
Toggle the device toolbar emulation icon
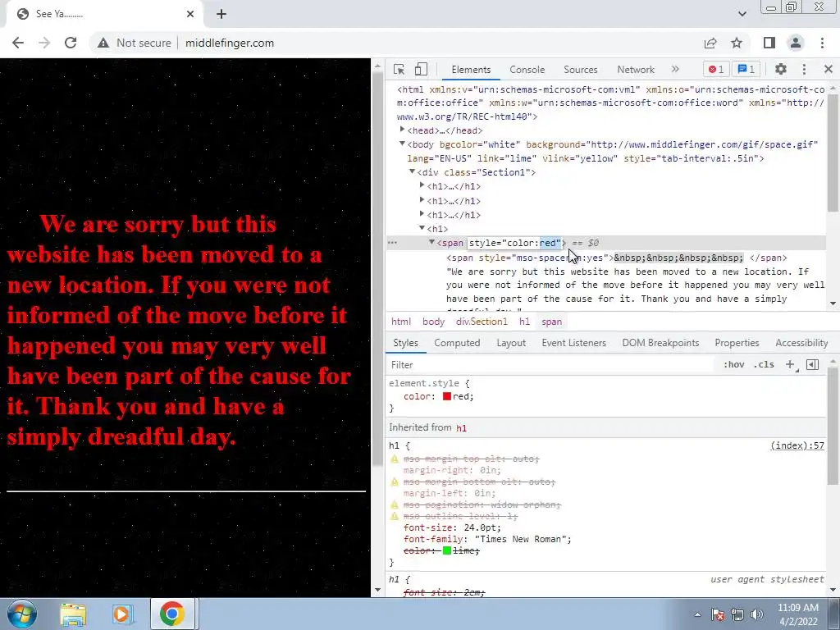(421, 70)
